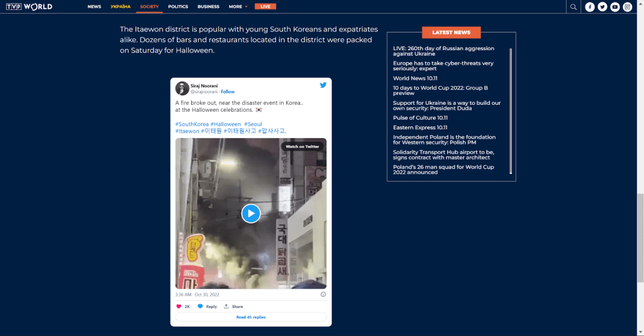Image resolution: width=644 pixels, height=336 pixels.
Task: Visit TVP World Facebook page icon
Action: click(x=590, y=7)
